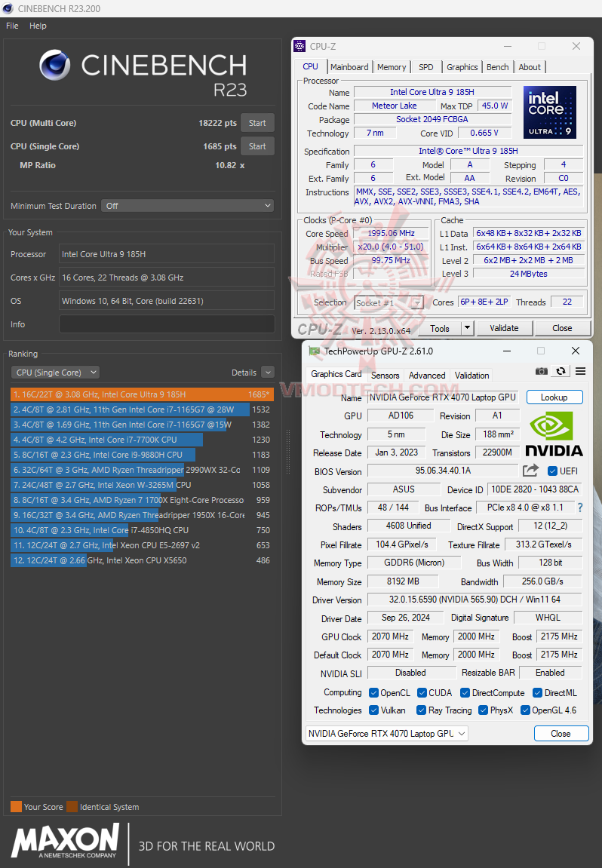Click GPU-Z Close button at bottom
Viewport: 602px width, 868px height.
[561, 734]
